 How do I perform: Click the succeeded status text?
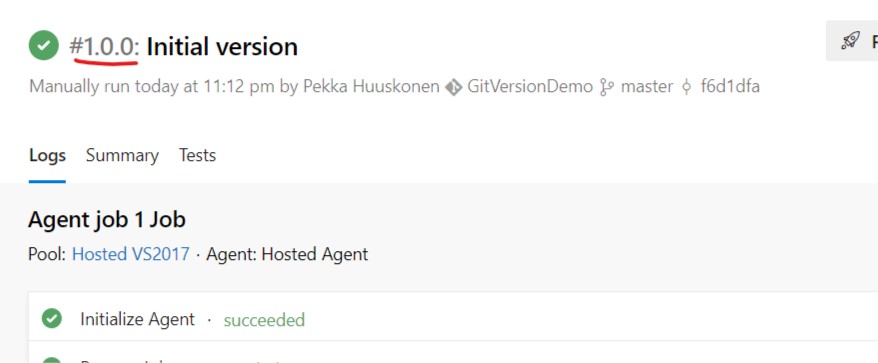264,320
